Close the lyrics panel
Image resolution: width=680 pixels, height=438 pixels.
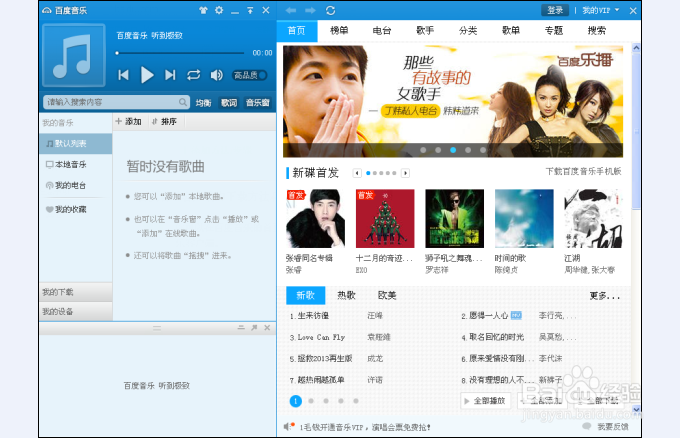267,328
